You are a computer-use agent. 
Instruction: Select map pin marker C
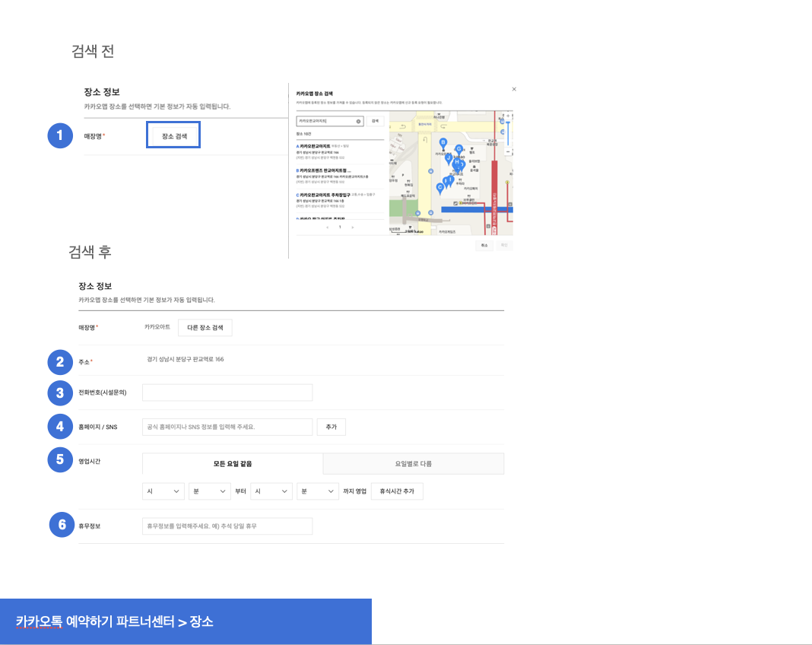point(439,187)
